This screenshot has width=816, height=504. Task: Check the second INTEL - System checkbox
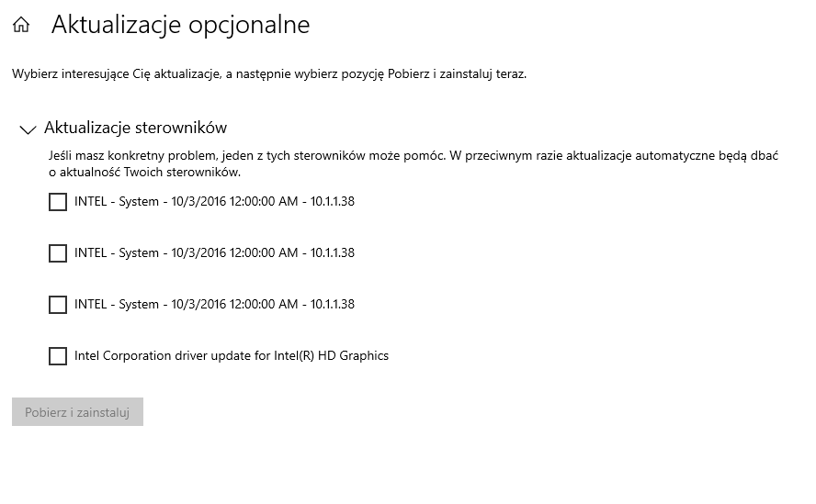pyautogui.click(x=58, y=253)
